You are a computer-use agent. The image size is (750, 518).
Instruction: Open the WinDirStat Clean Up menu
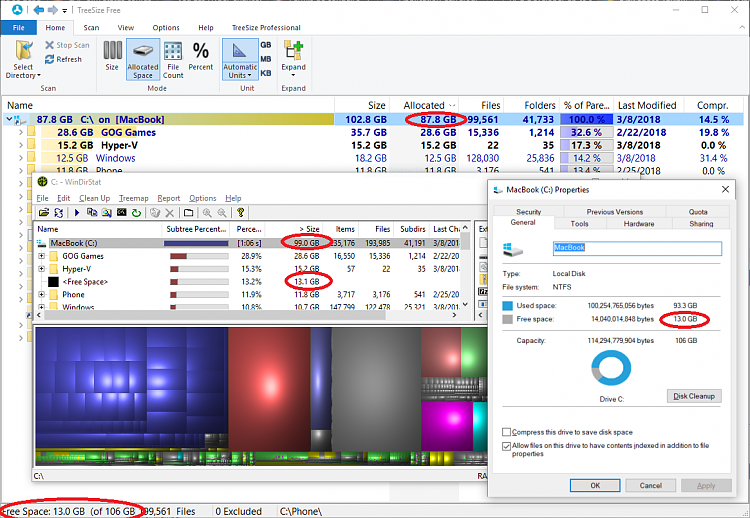click(x=95, y=198)
